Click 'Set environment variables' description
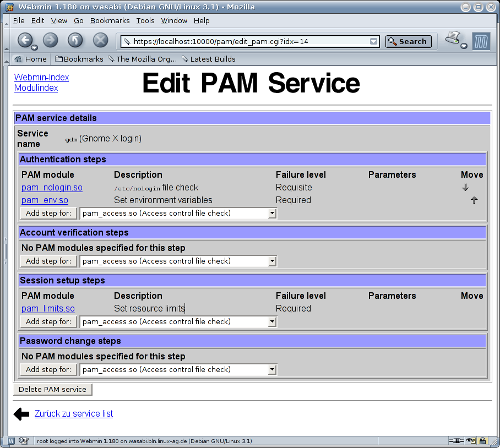 click(x=163, y=200)
